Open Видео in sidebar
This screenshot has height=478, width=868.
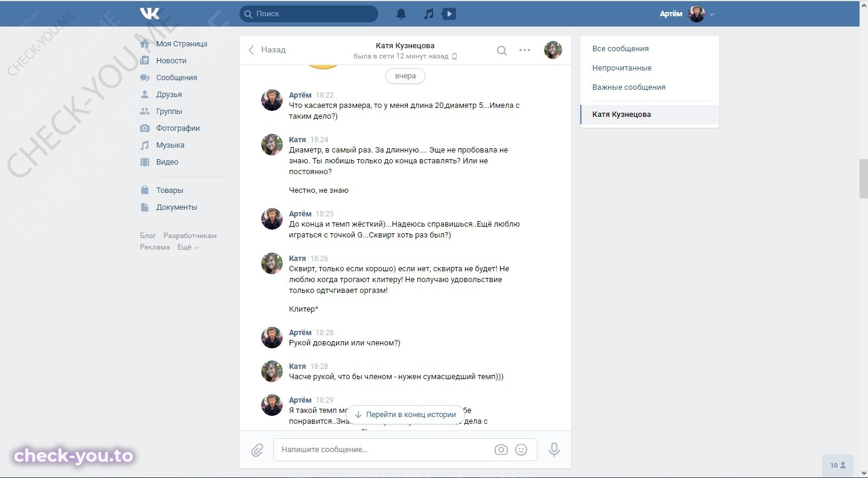pyautogui.click(x=167, y=162)
